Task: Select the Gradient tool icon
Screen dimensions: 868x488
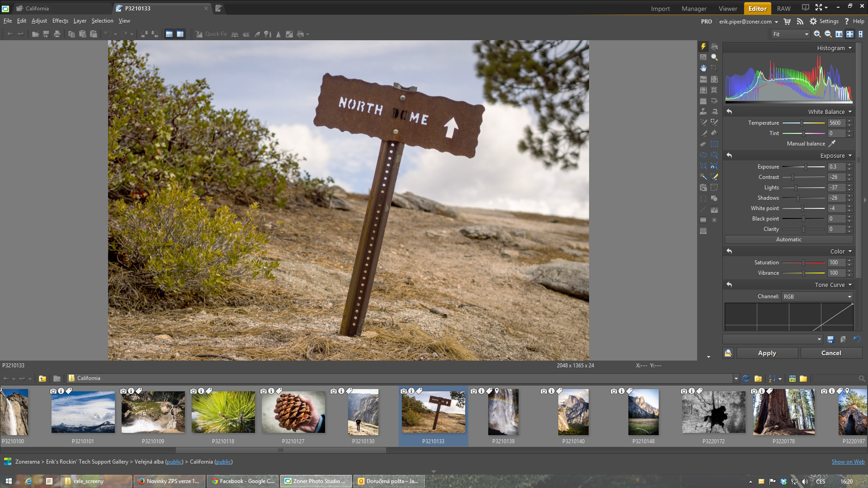Action: pyautogui.click(x=703, y=221)
